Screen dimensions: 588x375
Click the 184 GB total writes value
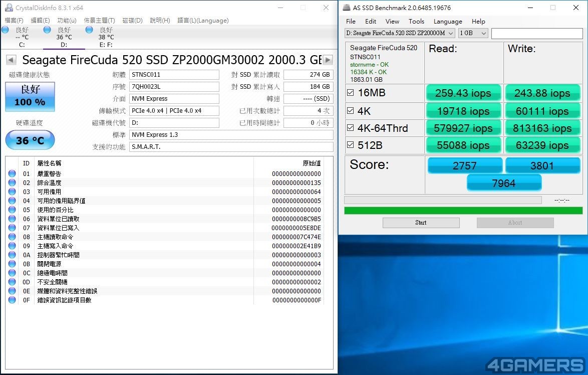[309, 87]
